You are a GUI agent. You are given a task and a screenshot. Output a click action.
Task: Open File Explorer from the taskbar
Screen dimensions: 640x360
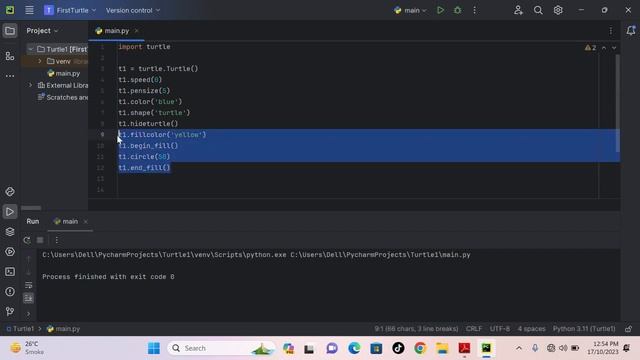coord(442,348)
